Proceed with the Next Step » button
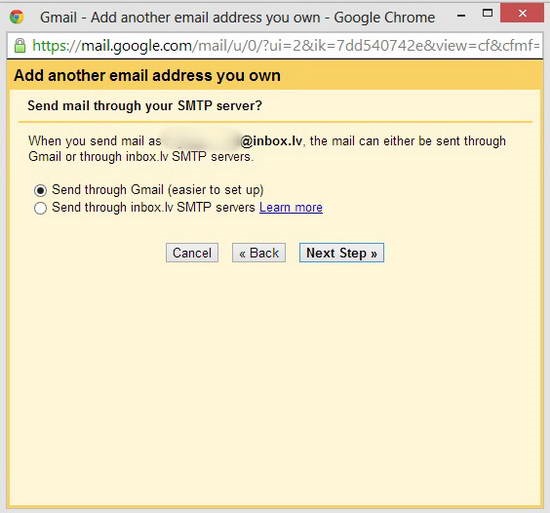The width and height of the screenshot is (550, 513). coord(342,253)
